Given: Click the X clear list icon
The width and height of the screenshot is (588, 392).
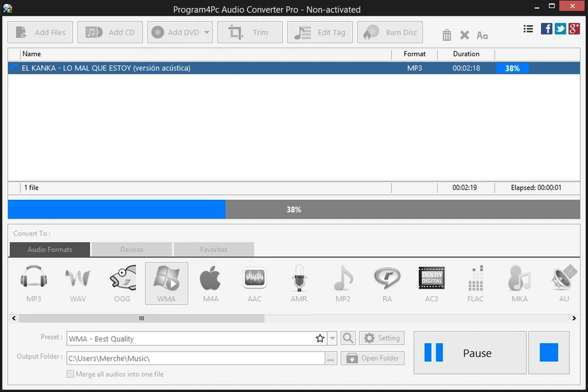Looking at the screenshot, I should pos(465,35).
